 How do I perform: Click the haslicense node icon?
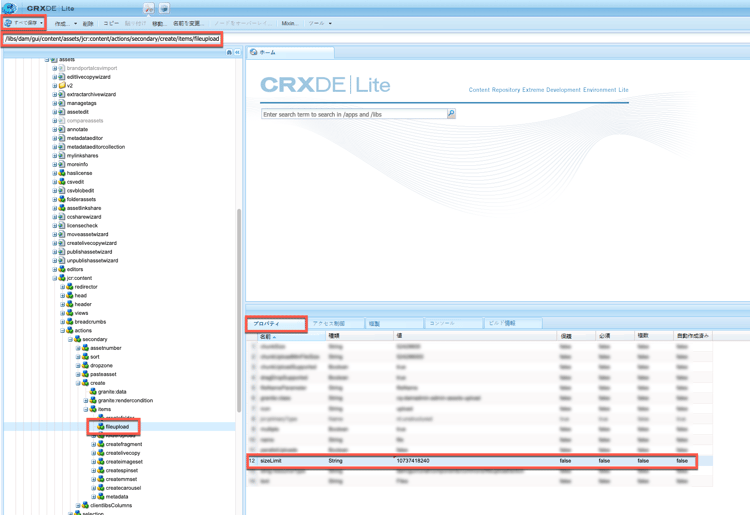(x=62, y=173)
